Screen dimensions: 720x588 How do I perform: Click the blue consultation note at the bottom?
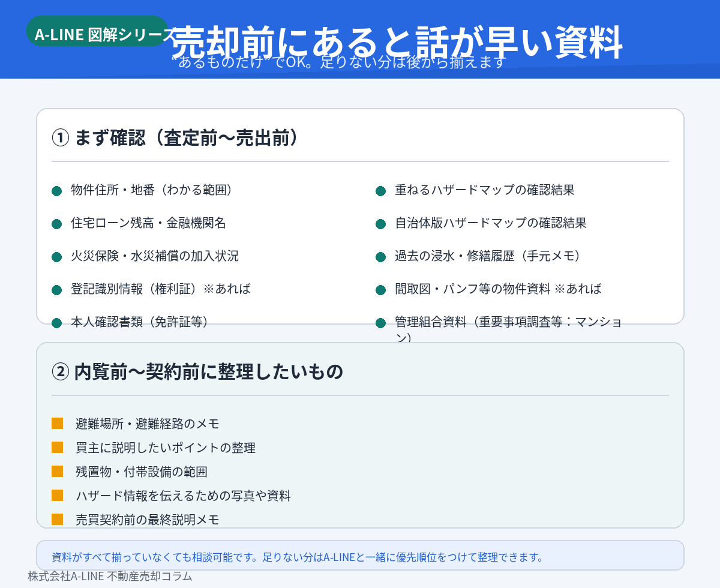360,556
